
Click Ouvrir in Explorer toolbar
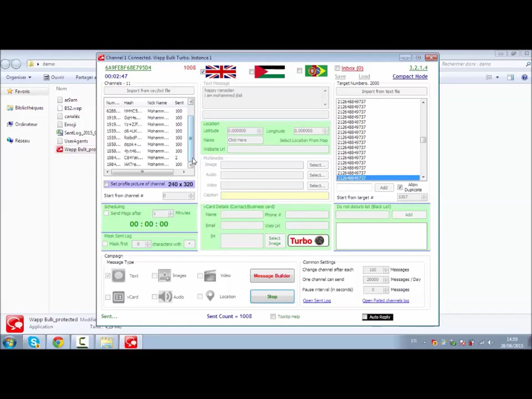pyautogui.click(x=54, y=77)
